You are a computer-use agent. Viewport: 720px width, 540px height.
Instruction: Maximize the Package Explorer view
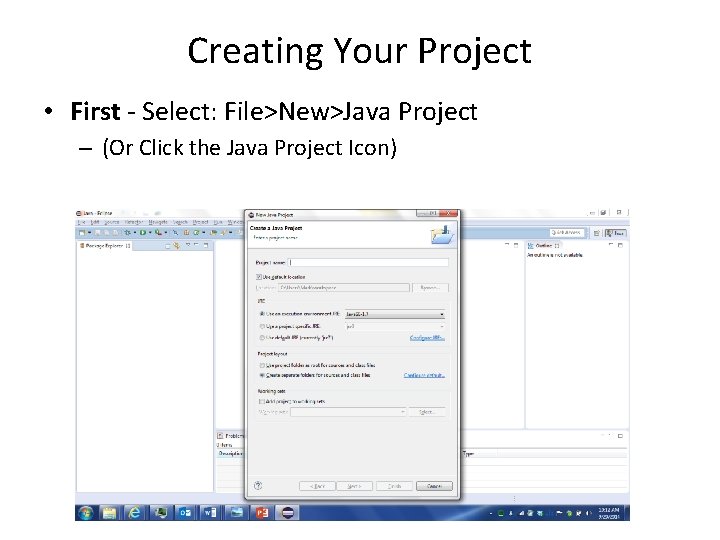(x=206, y=245)
